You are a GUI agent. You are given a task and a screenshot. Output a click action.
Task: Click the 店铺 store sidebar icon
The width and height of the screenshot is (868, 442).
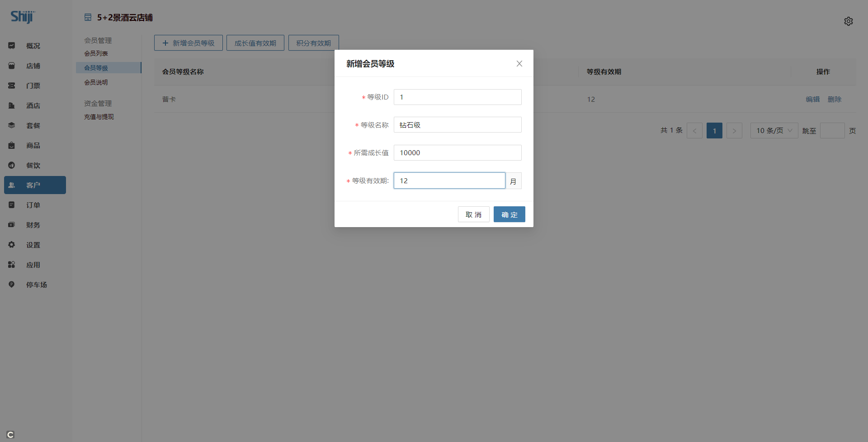tap(12, 66)
